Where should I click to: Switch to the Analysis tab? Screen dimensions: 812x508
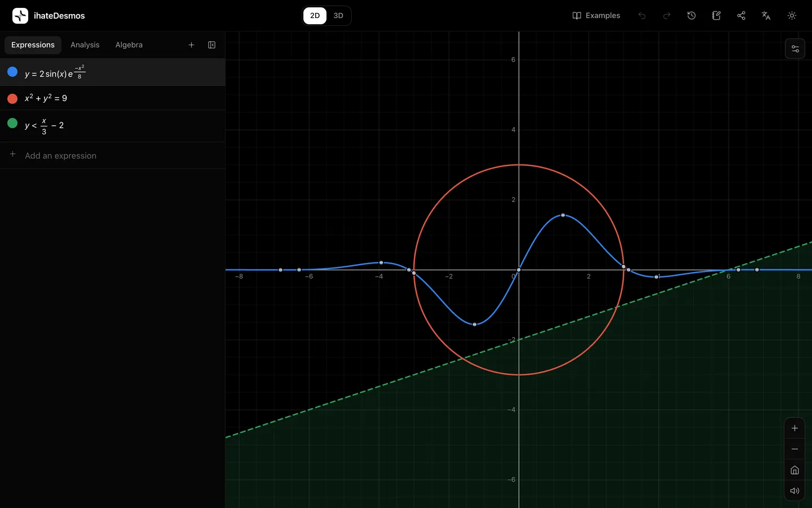(85, 45)
